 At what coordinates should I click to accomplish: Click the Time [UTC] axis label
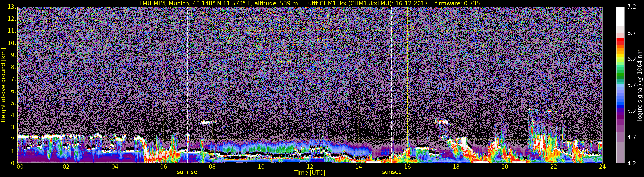(x=310, y=173)
